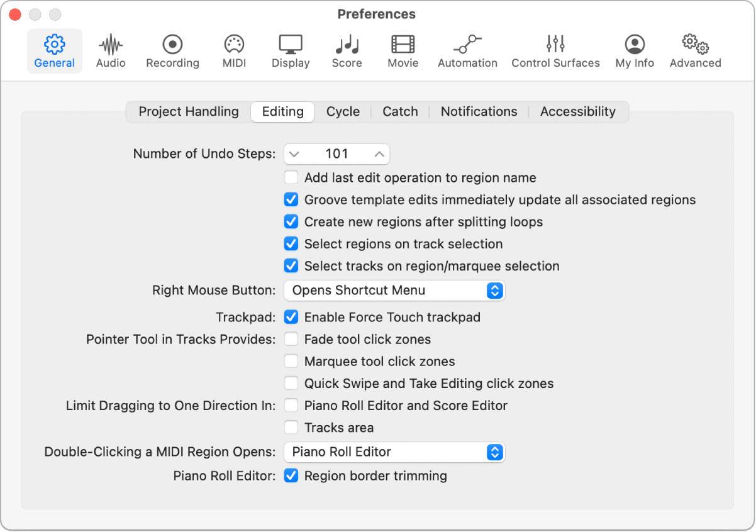Uncheck Region border trimming
Image resolution: width=756 pixels, height=532 pixels.
pyautogui.click(x=291, y=476)
